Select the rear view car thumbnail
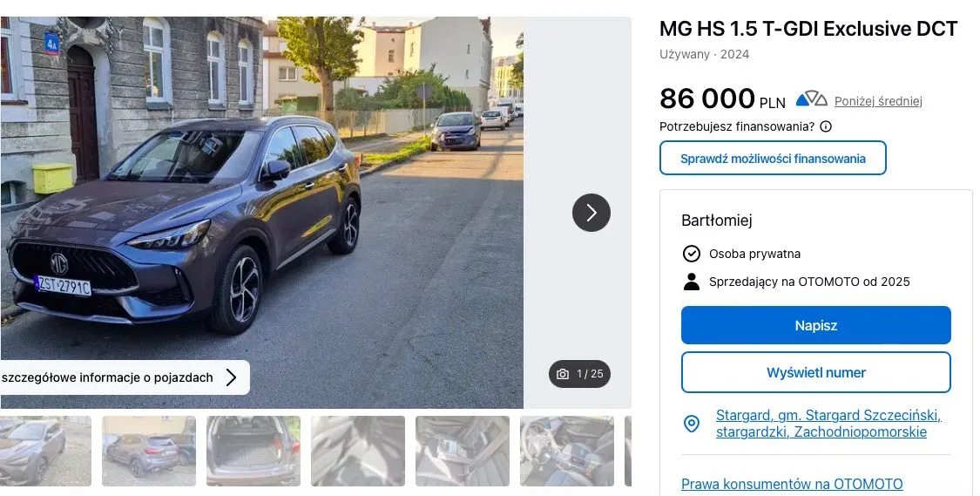Viewport: 980px width, 496px height. [149, 451]
